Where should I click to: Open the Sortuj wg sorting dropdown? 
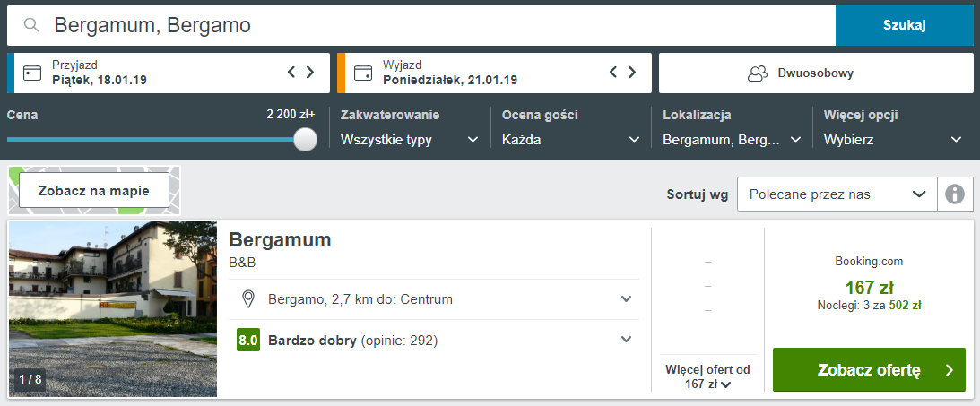[x=837, y=194]
